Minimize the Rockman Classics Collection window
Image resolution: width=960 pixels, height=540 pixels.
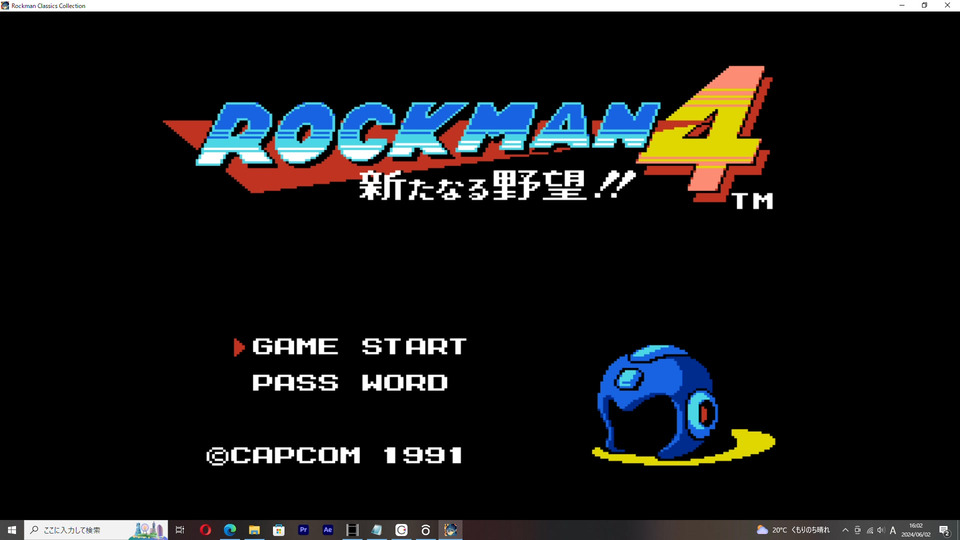click(902, 6)
